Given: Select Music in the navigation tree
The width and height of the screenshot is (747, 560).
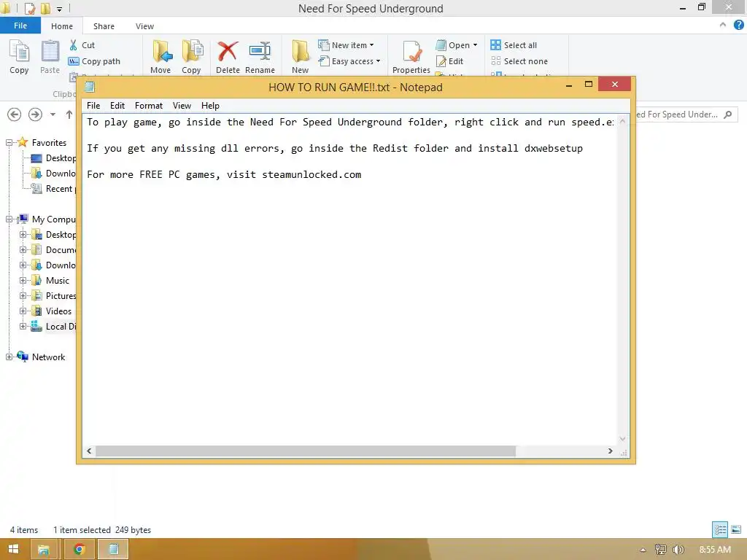Looking at the screenshot, I should 57,281.
